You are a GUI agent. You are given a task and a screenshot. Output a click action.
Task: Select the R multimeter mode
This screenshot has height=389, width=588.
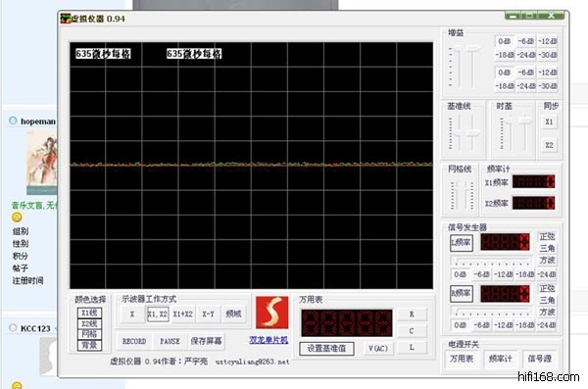click(x=412, y=314)
